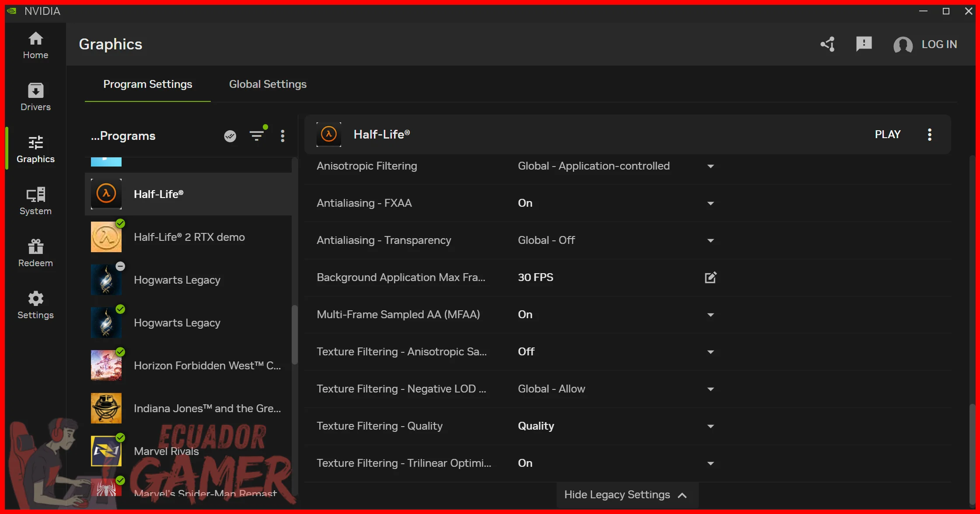The image size is (980, 514).
Task: Click the Half-Life lambda icon in header
Action: (x=329, y=134)
